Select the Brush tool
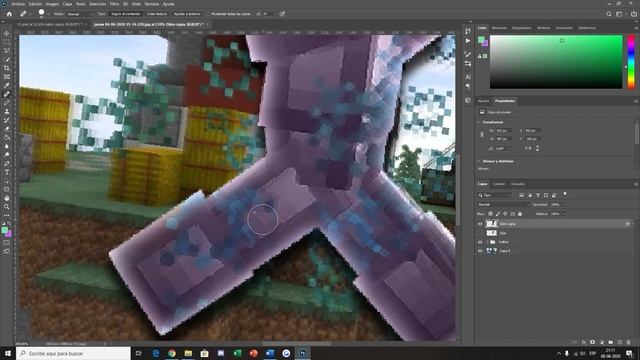 7,102
